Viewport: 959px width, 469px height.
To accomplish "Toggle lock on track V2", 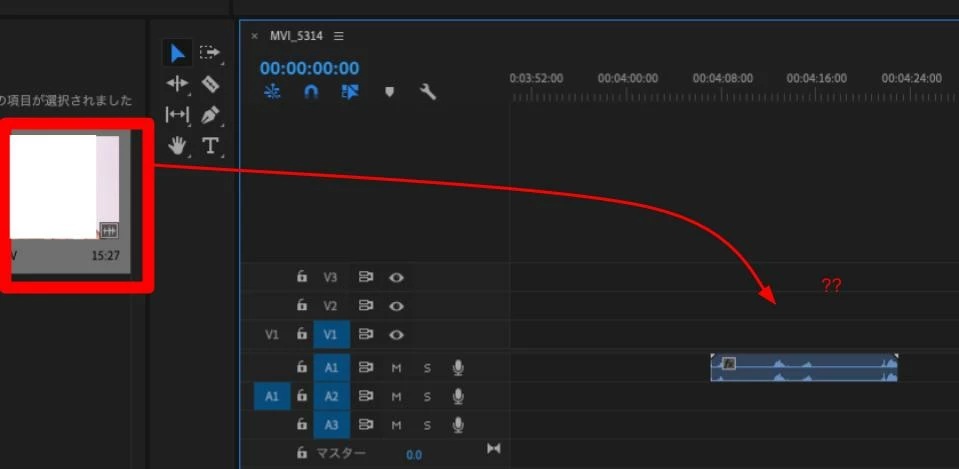I will (302, 305).
